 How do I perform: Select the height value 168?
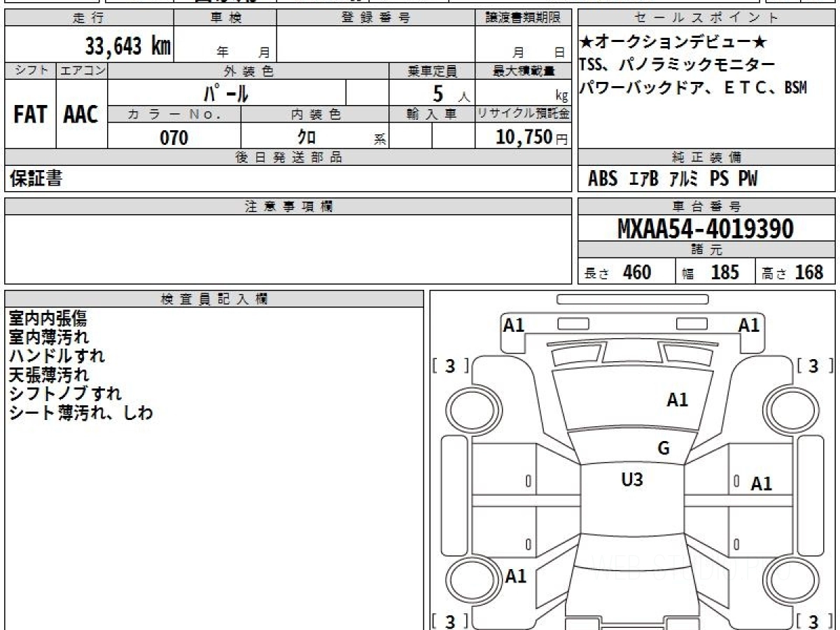tap(808, 272)
